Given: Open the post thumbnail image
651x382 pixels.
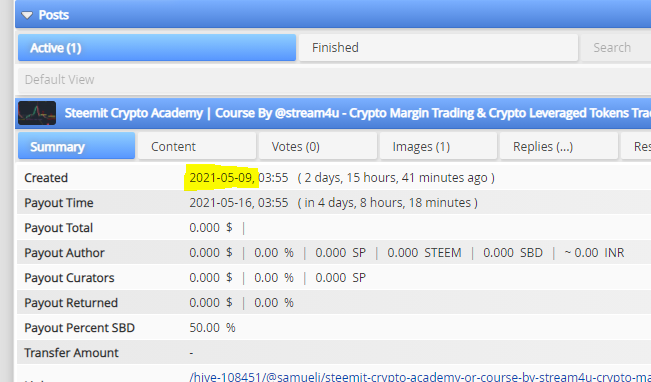Looking at the screenshot, I should point(37,113).
